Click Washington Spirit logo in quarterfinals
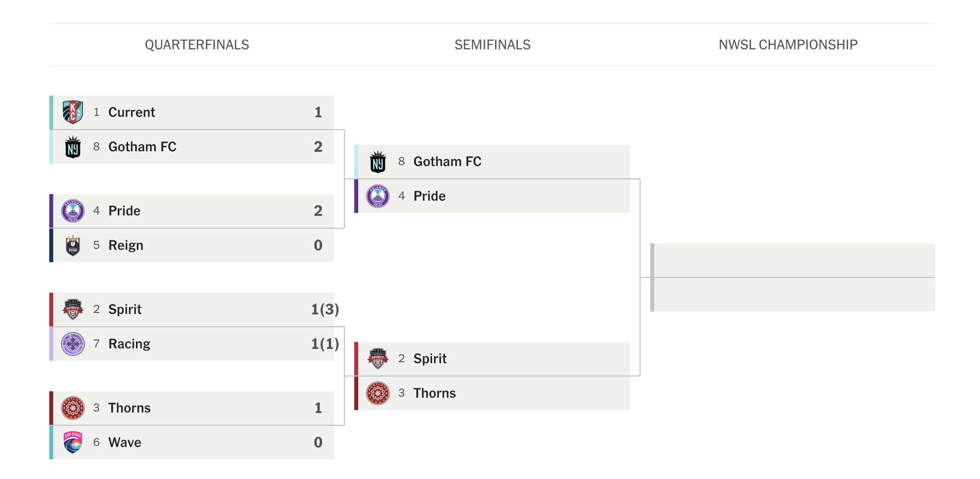Viewport: 980px width, 479px height. [x=72, y=309]
